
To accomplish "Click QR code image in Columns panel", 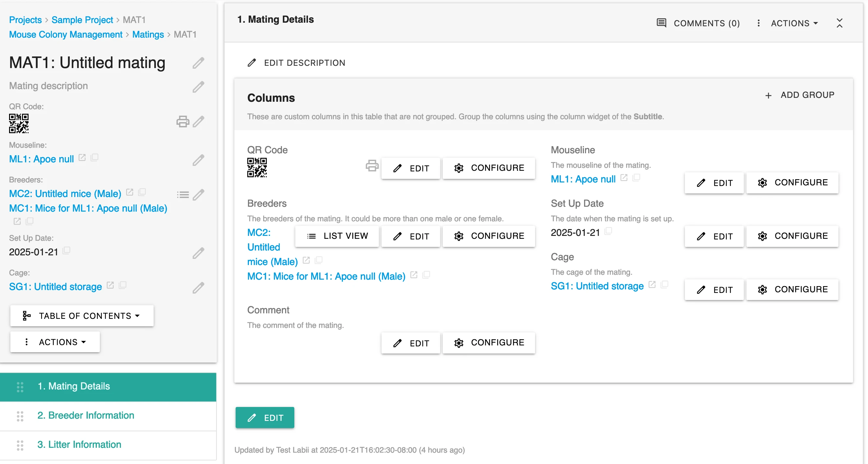I will click(x=257, y=168).
